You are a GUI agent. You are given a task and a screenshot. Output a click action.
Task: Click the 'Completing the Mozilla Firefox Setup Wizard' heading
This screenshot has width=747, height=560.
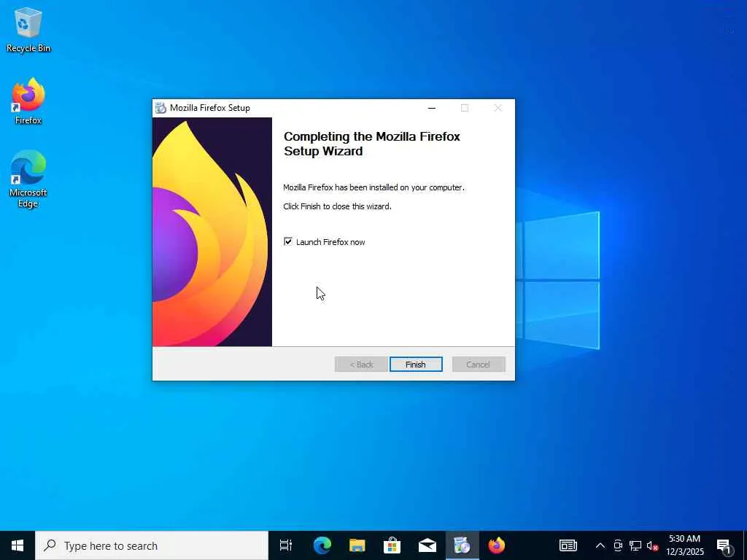pyautogui.click(x=372, y=144)
